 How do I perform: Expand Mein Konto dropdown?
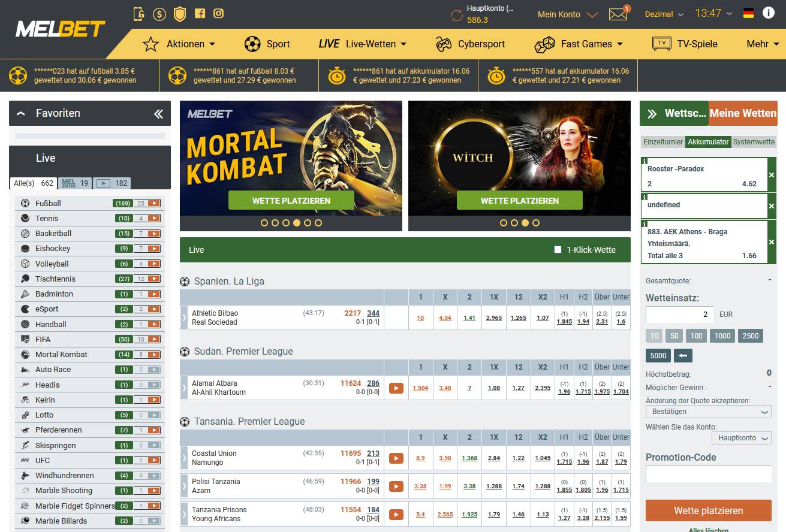568,14
